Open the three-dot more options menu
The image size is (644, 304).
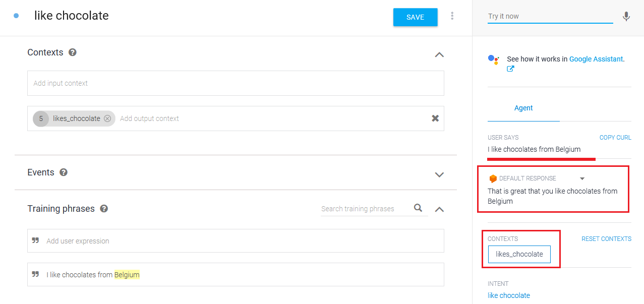click(x=452, y=16)
